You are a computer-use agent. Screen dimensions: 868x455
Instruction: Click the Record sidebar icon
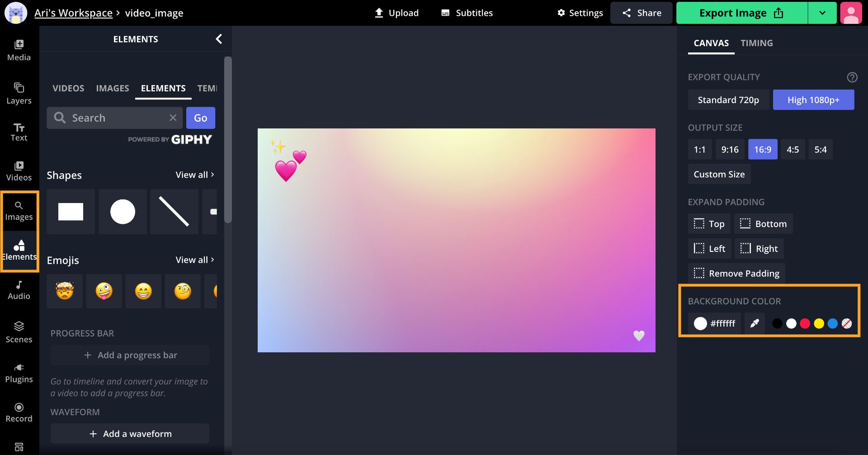pyautogui.click(x=19, y=412)
